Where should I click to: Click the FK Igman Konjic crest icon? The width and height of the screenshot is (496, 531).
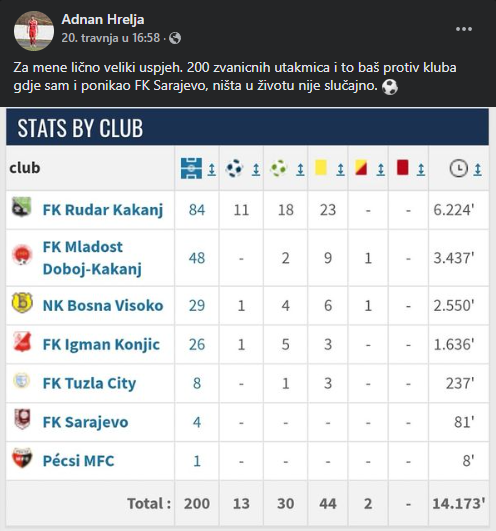tap(22, 342)
